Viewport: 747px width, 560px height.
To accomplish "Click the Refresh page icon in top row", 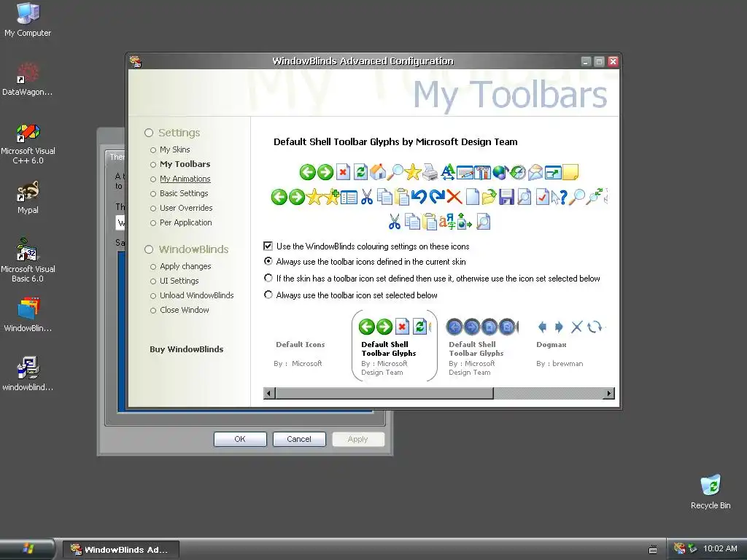I will pos(360,172).
